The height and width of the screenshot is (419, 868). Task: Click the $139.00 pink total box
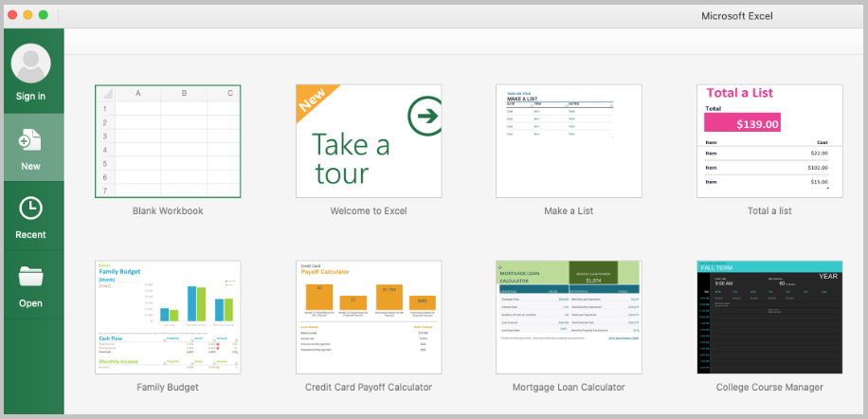tap(742, 122)
